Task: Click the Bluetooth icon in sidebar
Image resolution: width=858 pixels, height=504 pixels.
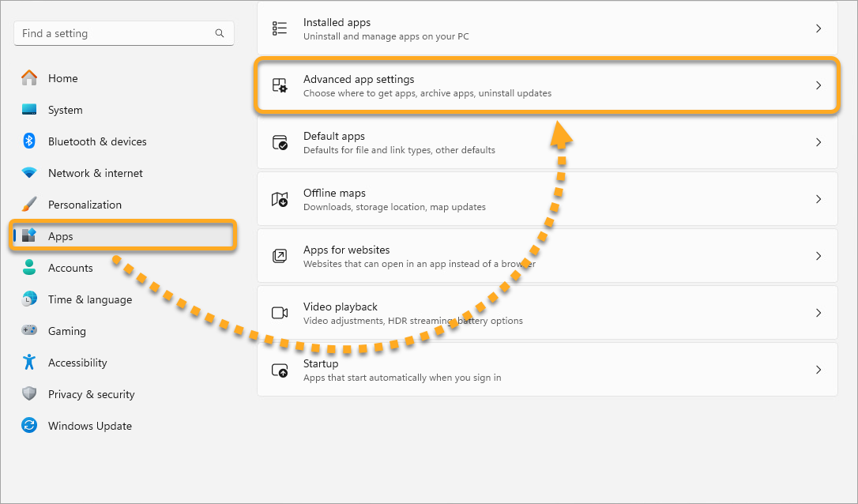Action: coord(29,141)
